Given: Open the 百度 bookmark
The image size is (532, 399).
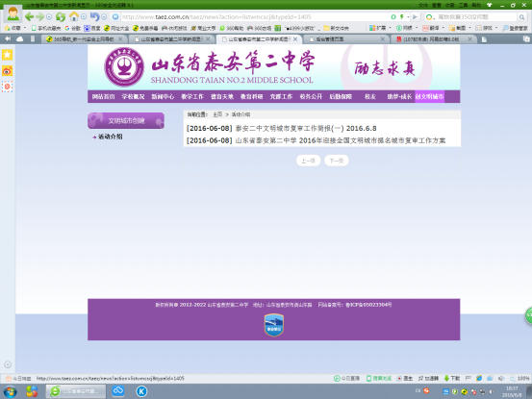Looking at the screenshot, I should 92,28.
